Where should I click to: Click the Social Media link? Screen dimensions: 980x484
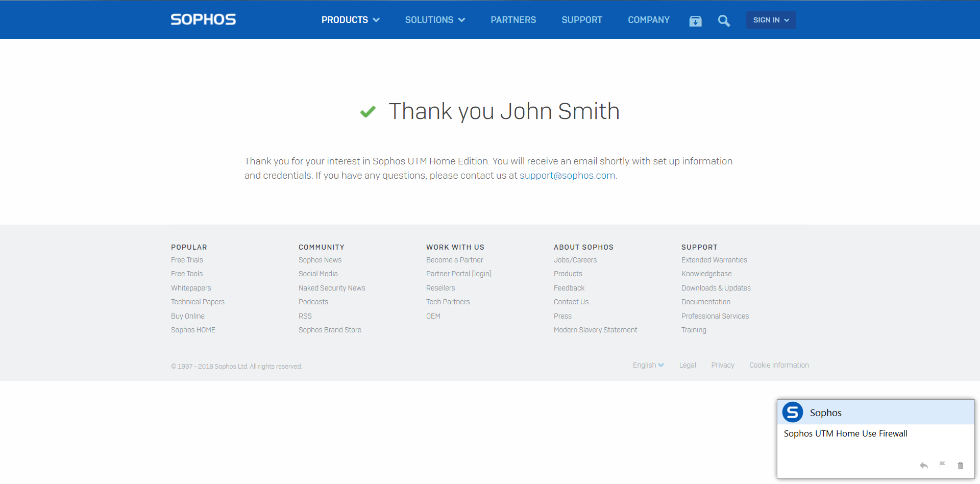click(x=318, y=274)
